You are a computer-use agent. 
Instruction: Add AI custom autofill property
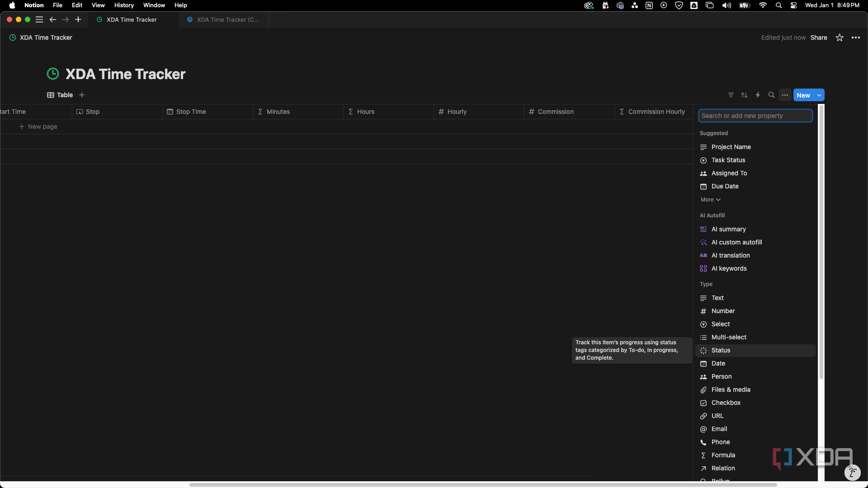[x=755, y=242]
